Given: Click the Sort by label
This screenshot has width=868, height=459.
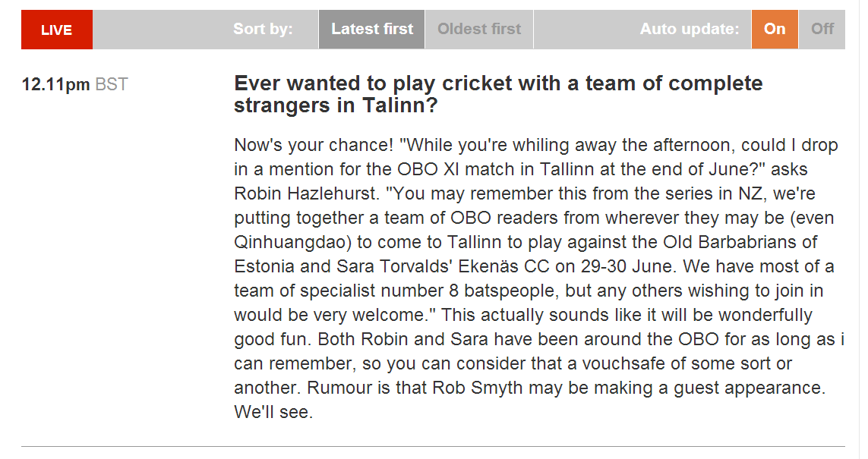Looking at the screenshot, I should (263, 29).
